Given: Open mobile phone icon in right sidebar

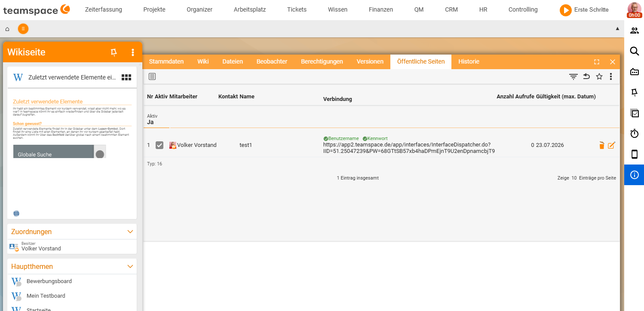Looking at the screenshot, I should 635,154.
